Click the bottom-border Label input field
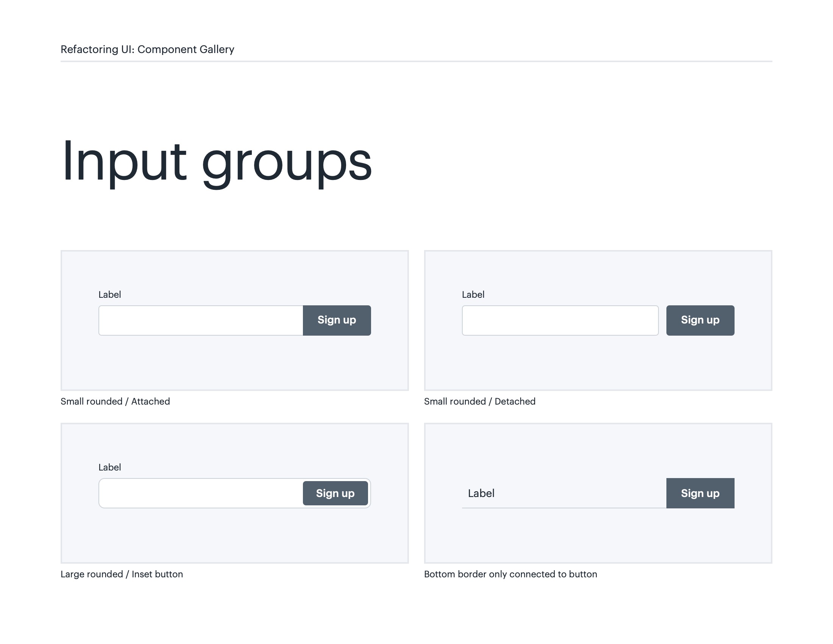 click(564, 493)
